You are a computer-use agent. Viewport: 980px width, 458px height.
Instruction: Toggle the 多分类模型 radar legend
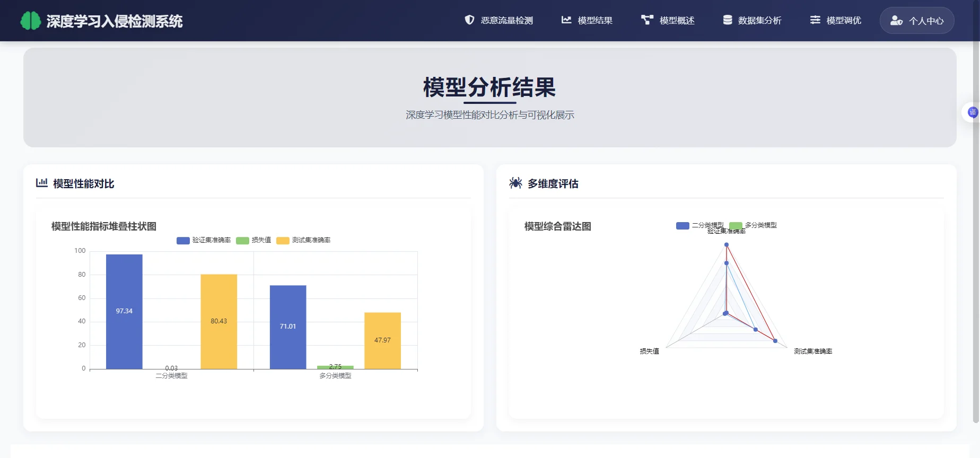point(753,225)
